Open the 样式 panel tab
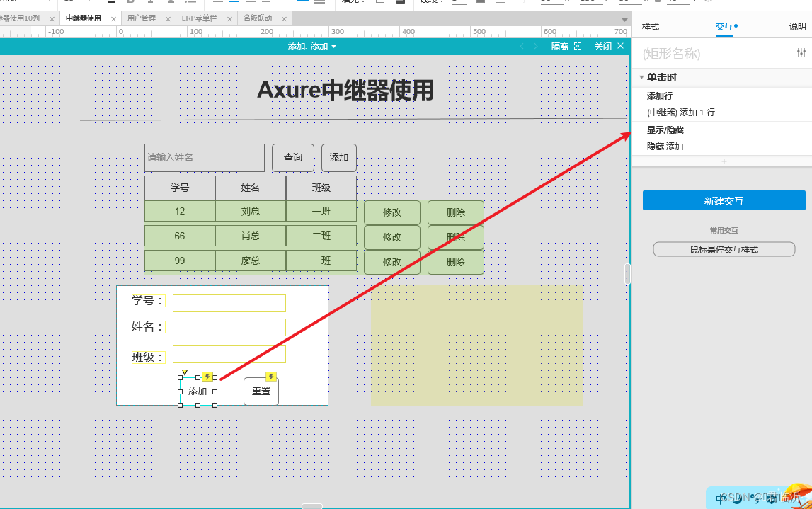The image size is (812, 509). point(651,26)
